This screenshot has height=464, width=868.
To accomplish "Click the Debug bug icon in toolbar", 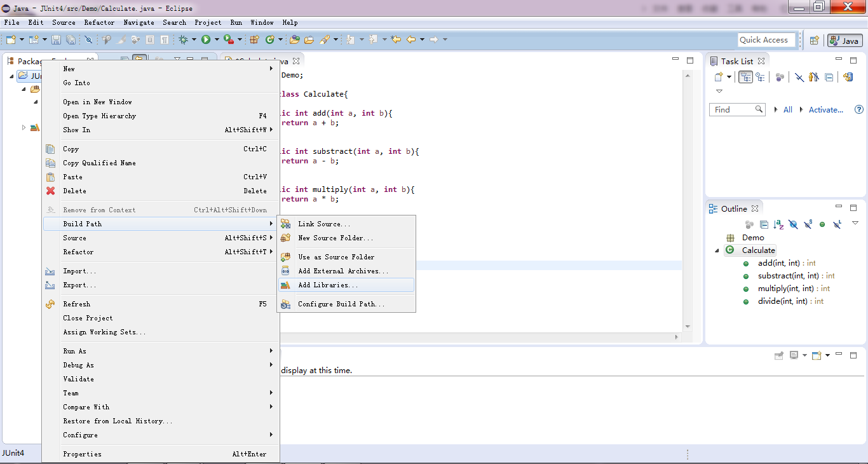I will tap(184, 39).
